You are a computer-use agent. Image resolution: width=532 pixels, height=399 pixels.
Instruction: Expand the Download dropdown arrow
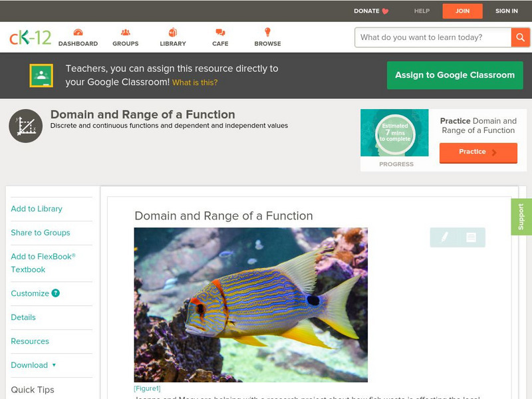(54, 365)
